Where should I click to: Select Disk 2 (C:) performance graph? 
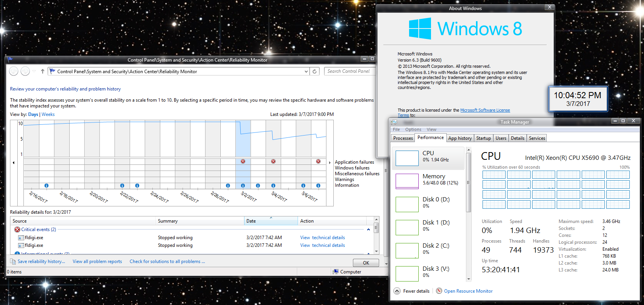pyautogui.click(x=407, y=250)
